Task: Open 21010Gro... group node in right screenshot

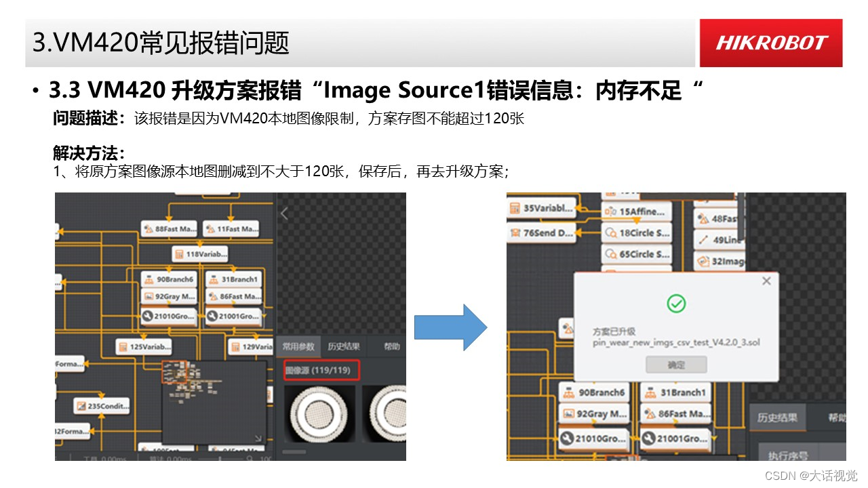Action: pyautogui.click(x=594, y=439)
